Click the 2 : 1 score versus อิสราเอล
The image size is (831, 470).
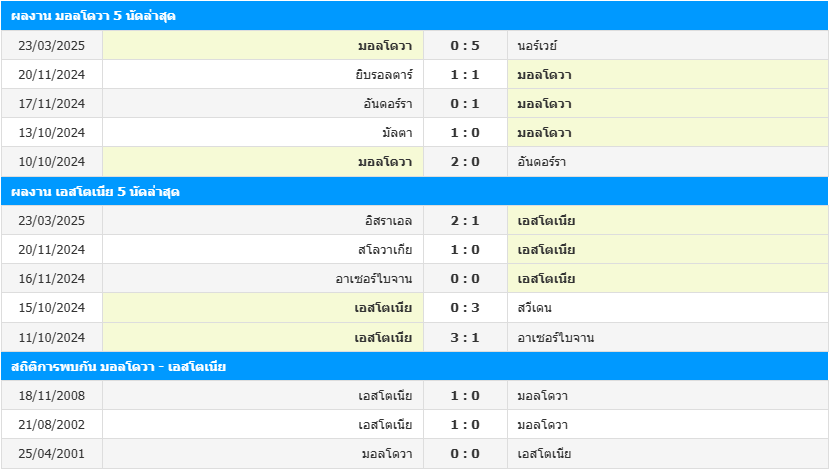[x=465, y=220]
